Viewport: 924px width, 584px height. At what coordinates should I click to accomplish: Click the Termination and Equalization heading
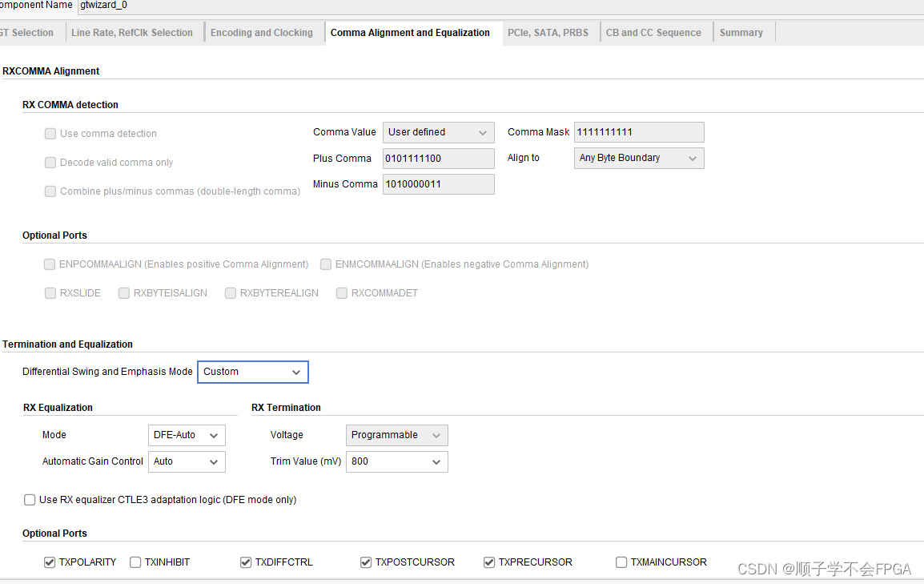click(67, 344)
